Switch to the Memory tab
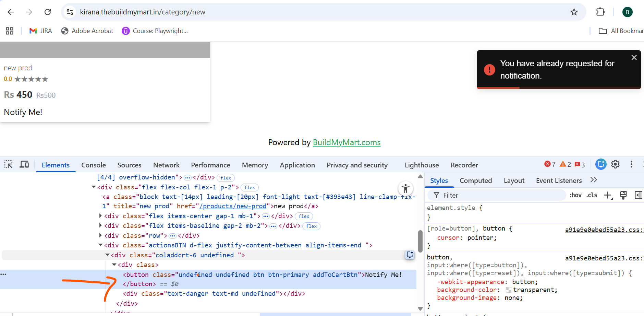 click(x=255, y=165)
